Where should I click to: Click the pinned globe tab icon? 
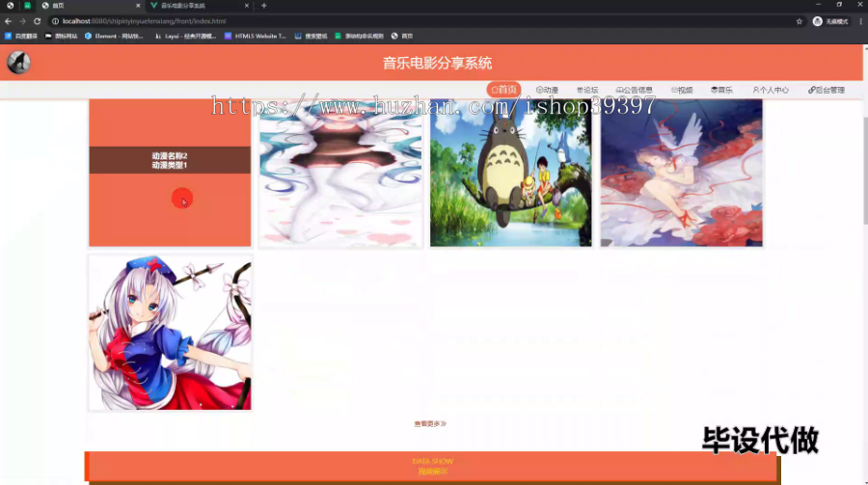pos(10,6)
